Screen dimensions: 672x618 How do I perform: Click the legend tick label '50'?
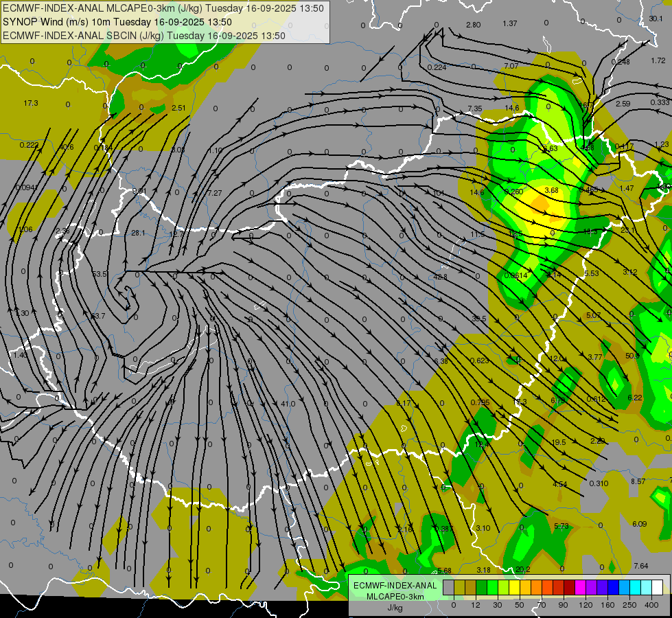pyautogui.click(x=520, y=605)
